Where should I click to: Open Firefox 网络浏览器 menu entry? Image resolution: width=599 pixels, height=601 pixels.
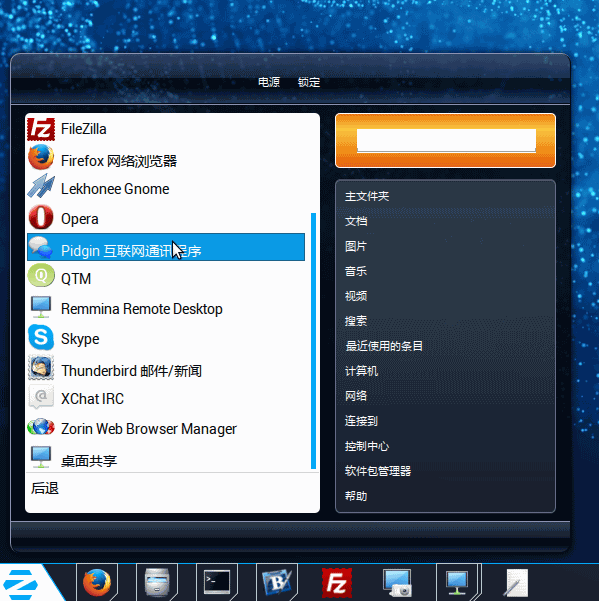(x=166, y=159)
